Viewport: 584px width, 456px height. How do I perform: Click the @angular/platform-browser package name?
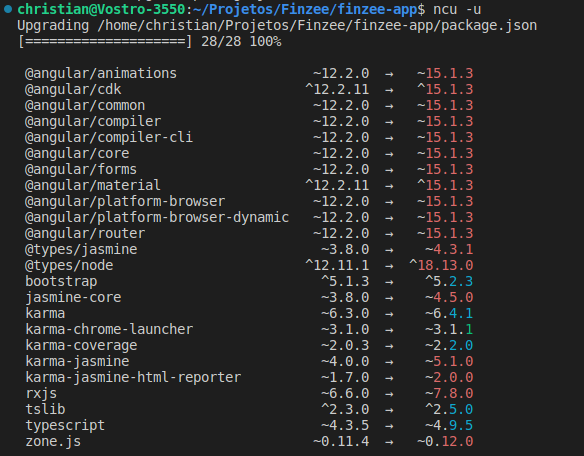tap(125, 202)
